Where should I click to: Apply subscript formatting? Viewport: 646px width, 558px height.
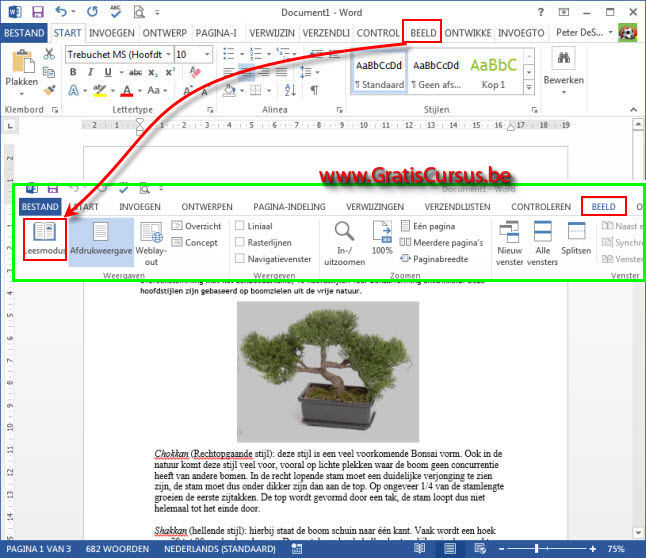153,73
